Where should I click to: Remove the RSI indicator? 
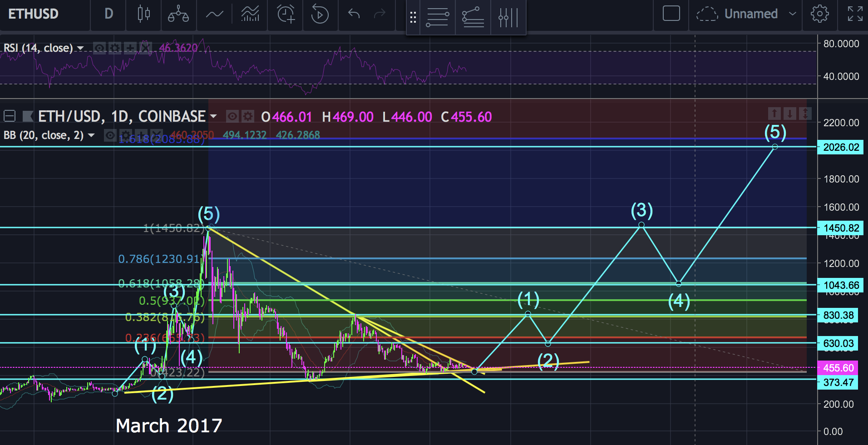coord(145,48)
